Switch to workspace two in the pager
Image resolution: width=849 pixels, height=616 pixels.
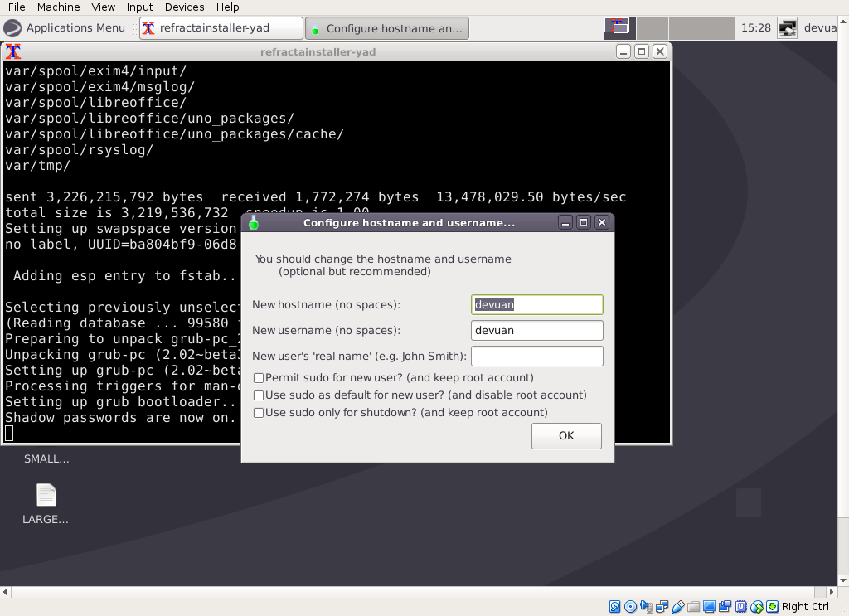(653, 28)
